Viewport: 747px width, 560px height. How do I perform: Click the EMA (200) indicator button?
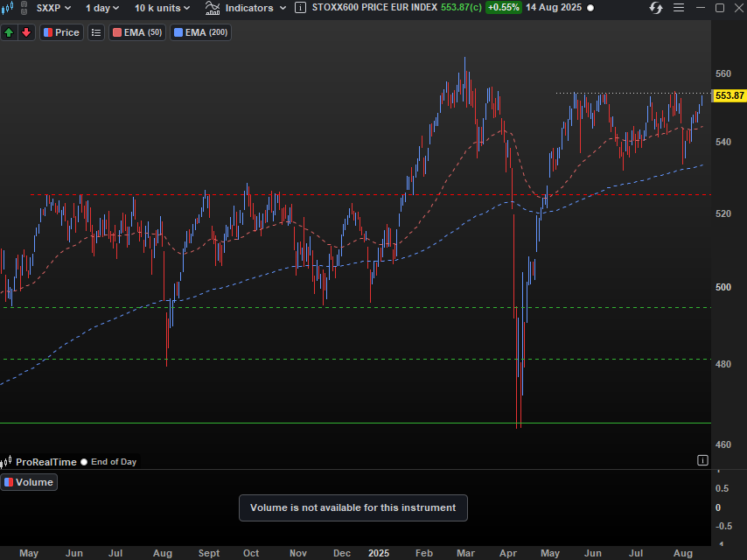(x=200, y=32)
